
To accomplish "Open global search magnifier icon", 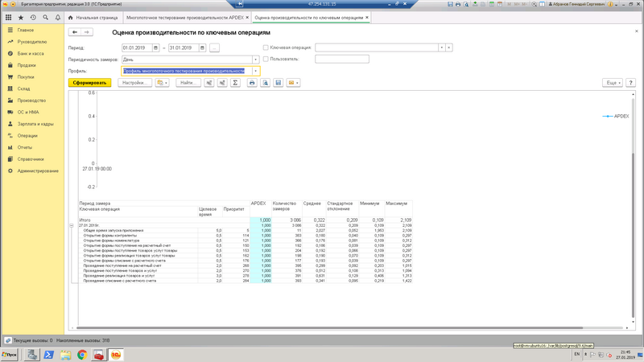I will pyautogui.click(x=46, y=18).
